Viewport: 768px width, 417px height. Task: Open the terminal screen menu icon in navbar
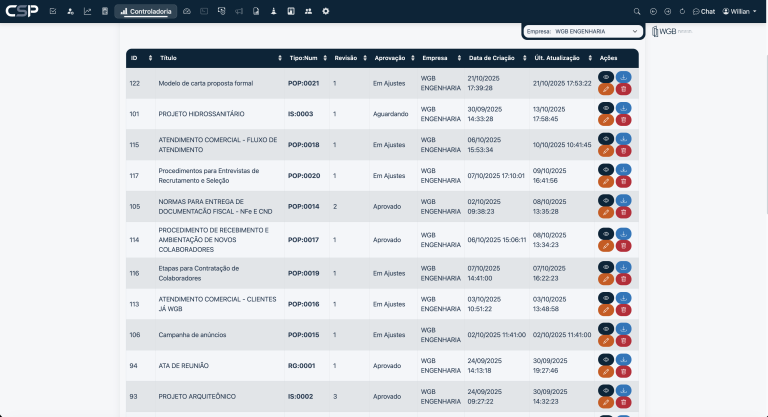pos(204,11)
